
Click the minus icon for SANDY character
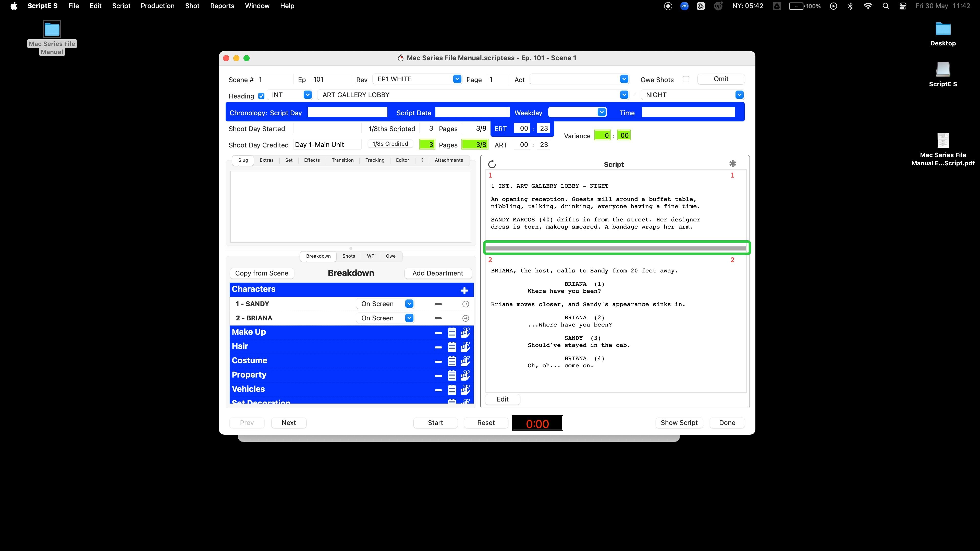tap(438, 304)
